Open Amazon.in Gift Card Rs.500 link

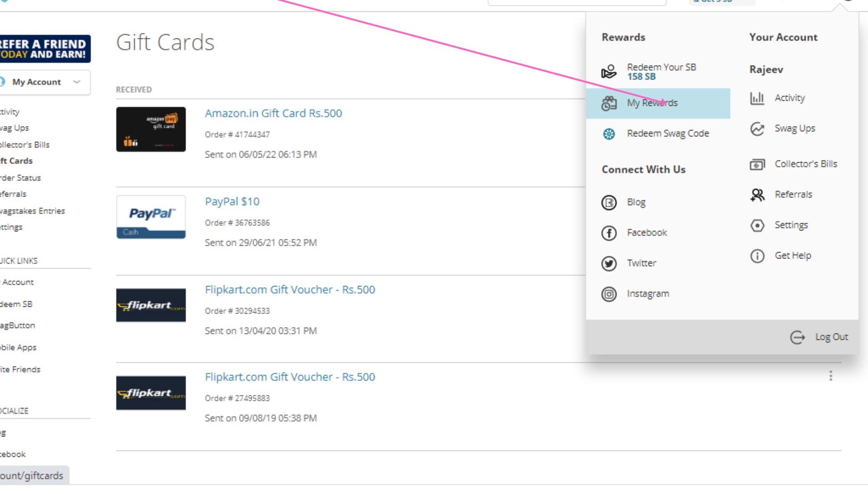point(274,113)
